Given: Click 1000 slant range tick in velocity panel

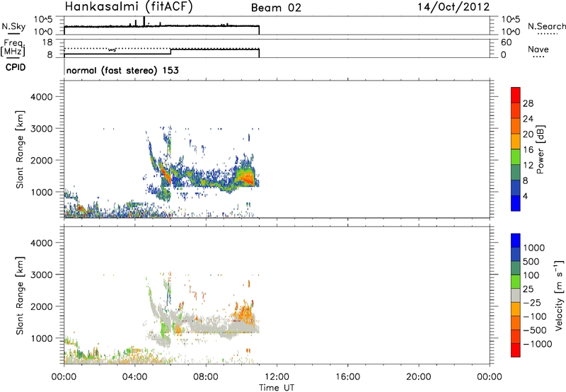Looking at the screenshot, I should [42, 338].
